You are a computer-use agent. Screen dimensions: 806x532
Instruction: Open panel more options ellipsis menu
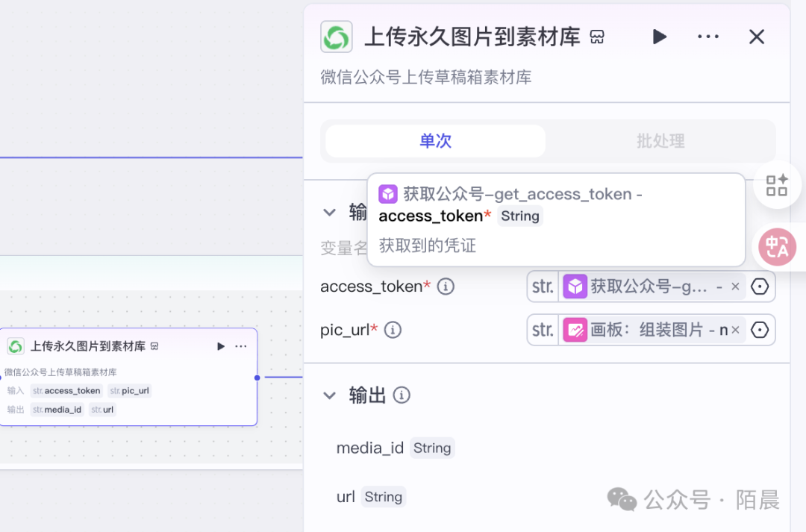pyautogui.click(x=707, y=37)
